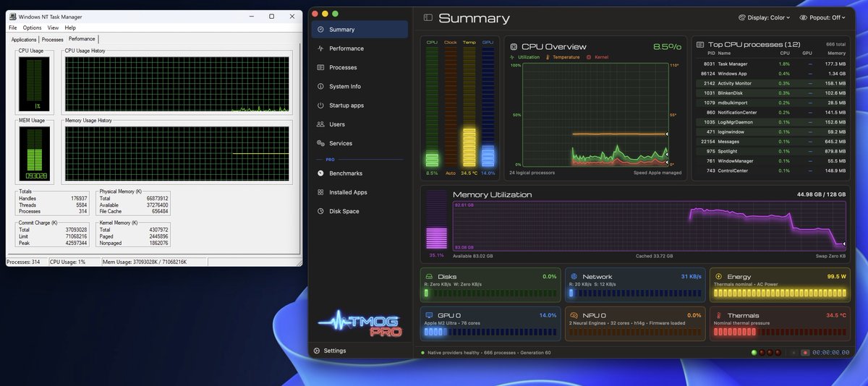Select Performance tab in Task Manager
868x386 pixels.
pos(82,39)
